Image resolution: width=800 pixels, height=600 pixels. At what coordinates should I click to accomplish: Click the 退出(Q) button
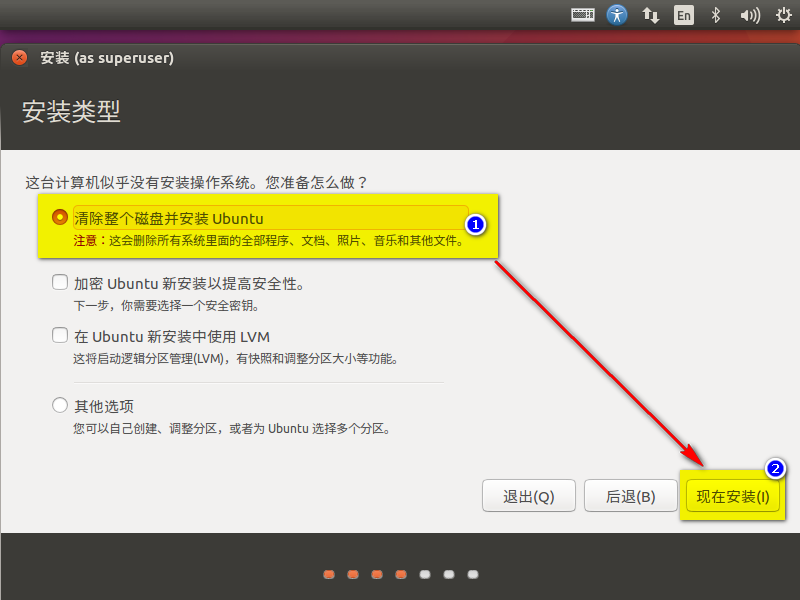click(x=529, y=495)
